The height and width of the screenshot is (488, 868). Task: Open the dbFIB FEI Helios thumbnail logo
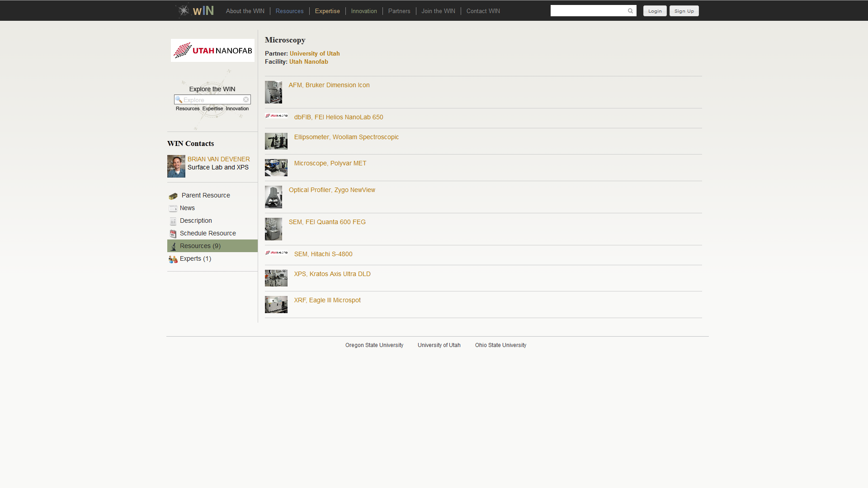click(276, 116)
